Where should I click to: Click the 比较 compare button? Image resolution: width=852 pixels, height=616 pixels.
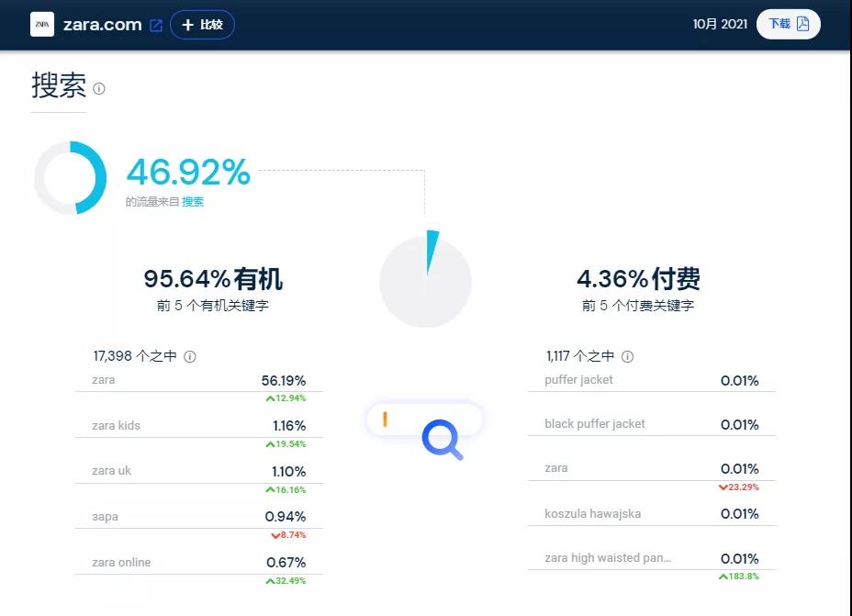[203, 25]
